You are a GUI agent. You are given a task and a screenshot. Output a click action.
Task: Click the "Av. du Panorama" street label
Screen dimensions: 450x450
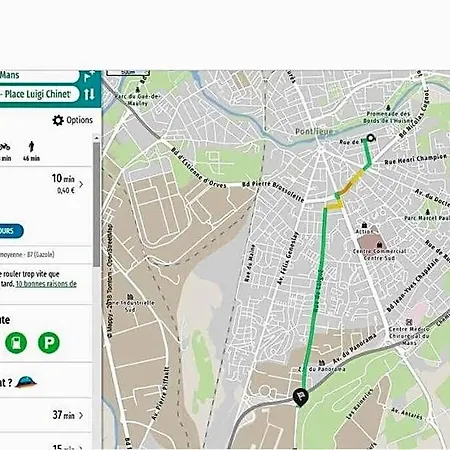355,349
